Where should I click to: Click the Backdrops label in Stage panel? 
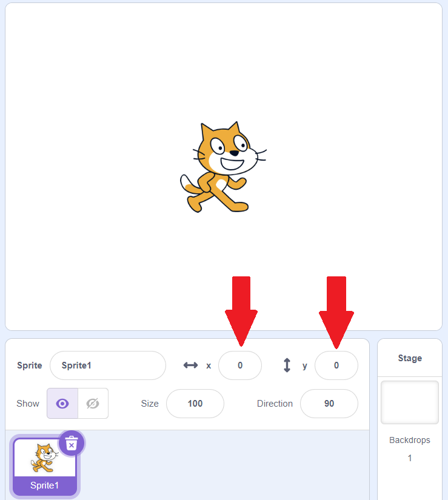[410, 440]
